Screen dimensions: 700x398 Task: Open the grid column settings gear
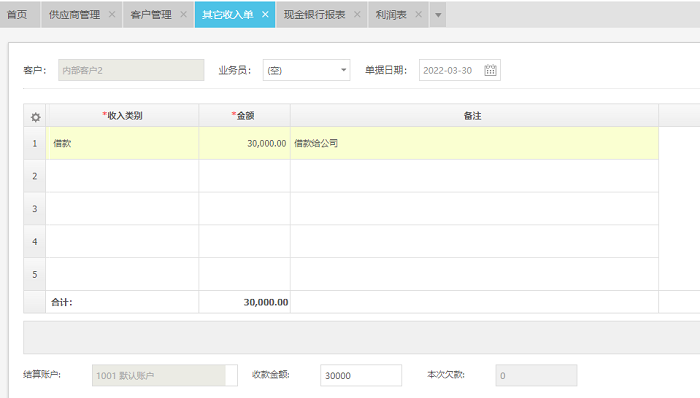pos(35,117)
